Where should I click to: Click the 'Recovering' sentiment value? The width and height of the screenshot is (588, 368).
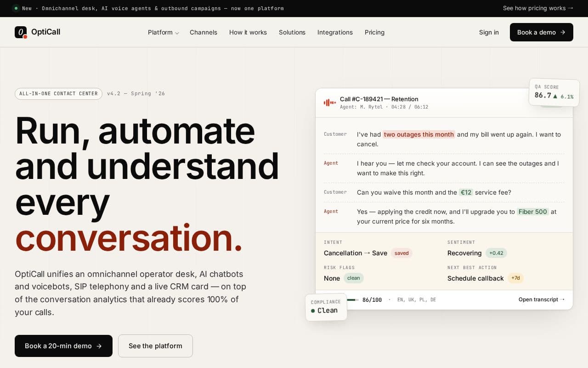(464, 253)
